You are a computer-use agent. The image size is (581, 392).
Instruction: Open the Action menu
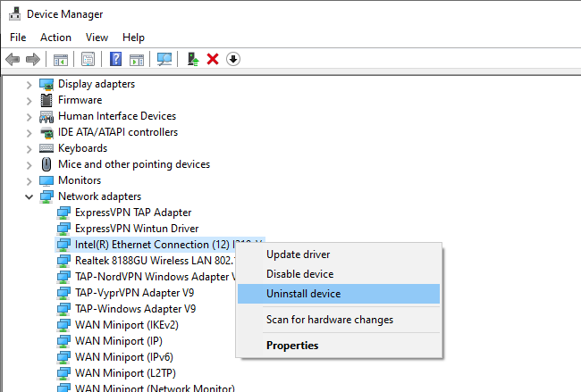55,38
